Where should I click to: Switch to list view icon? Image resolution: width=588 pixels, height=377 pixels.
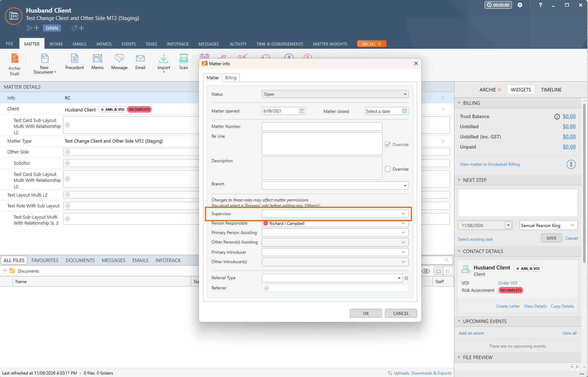[x=448, y=271]
